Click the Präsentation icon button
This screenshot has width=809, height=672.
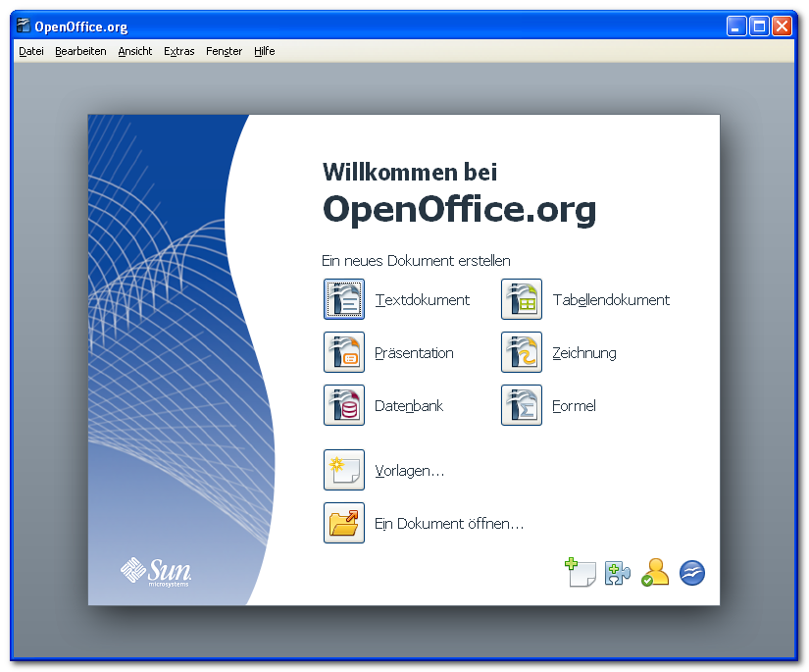(x=343, y=352)
